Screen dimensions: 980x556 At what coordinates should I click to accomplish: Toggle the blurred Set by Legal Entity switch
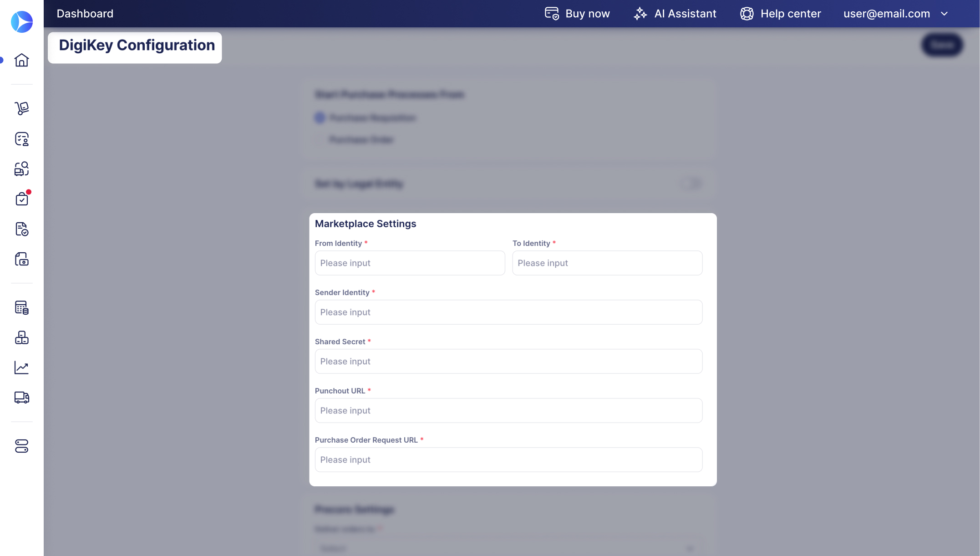coord(691,184)
